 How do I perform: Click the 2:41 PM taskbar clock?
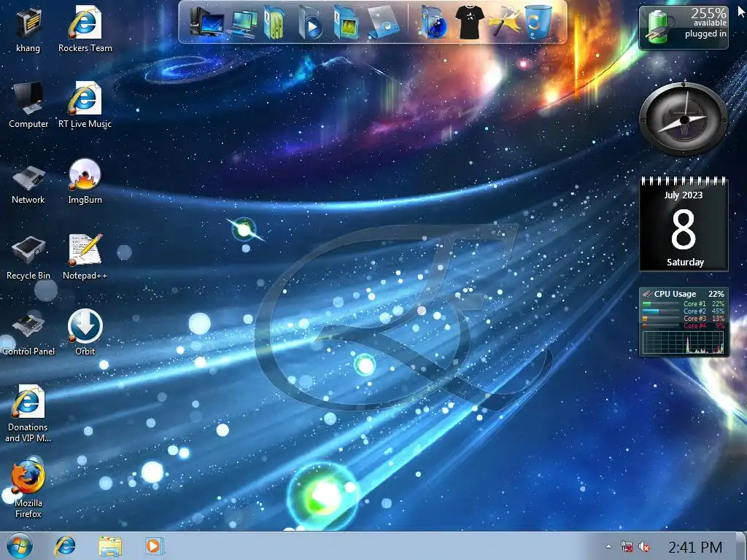coord(695,547)
